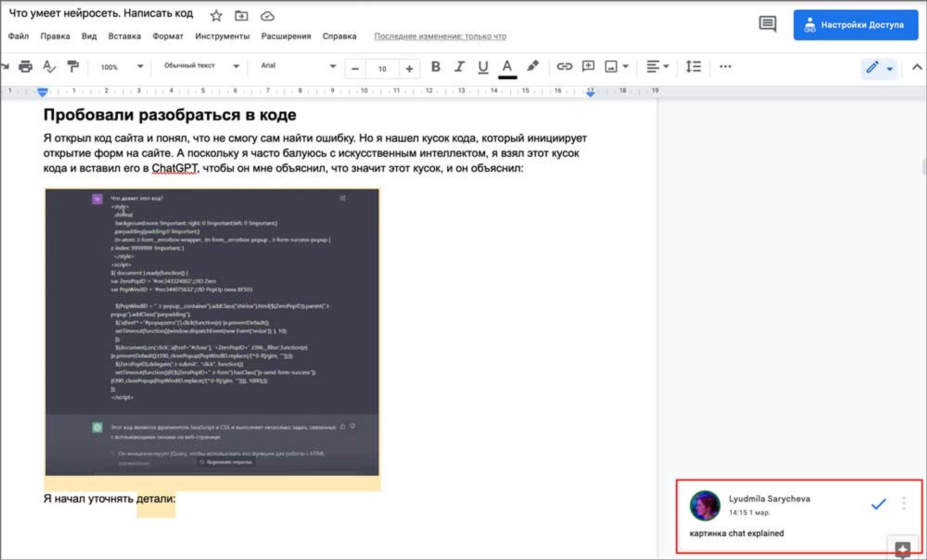Open the paragraph style dropdown
The width and height of the screenshot is (927, 560).
(202, 66)
